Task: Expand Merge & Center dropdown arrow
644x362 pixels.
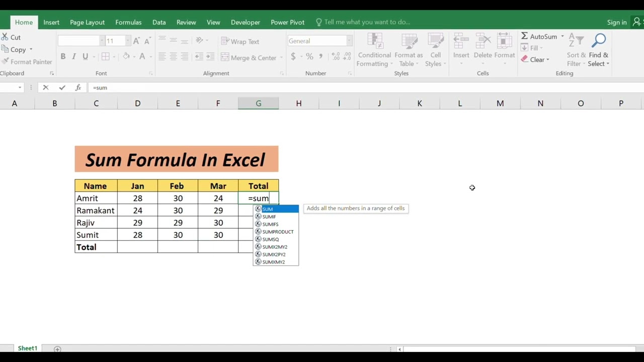Action: tap(281, 58)
